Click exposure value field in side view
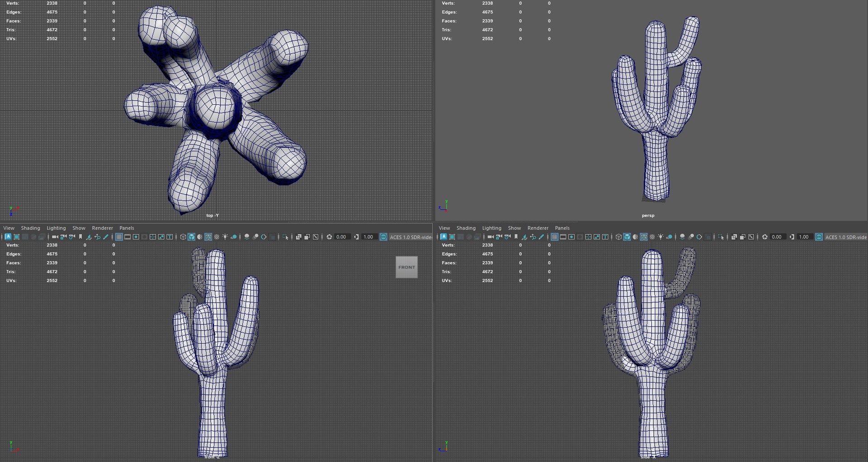 pyautogui.click(x=777, y=237)
